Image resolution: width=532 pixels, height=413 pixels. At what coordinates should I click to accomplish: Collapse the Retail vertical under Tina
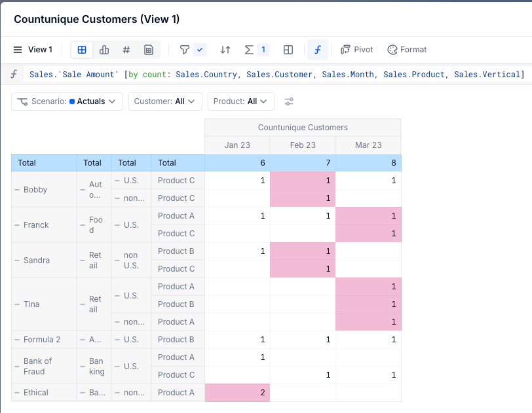point(83,304)
